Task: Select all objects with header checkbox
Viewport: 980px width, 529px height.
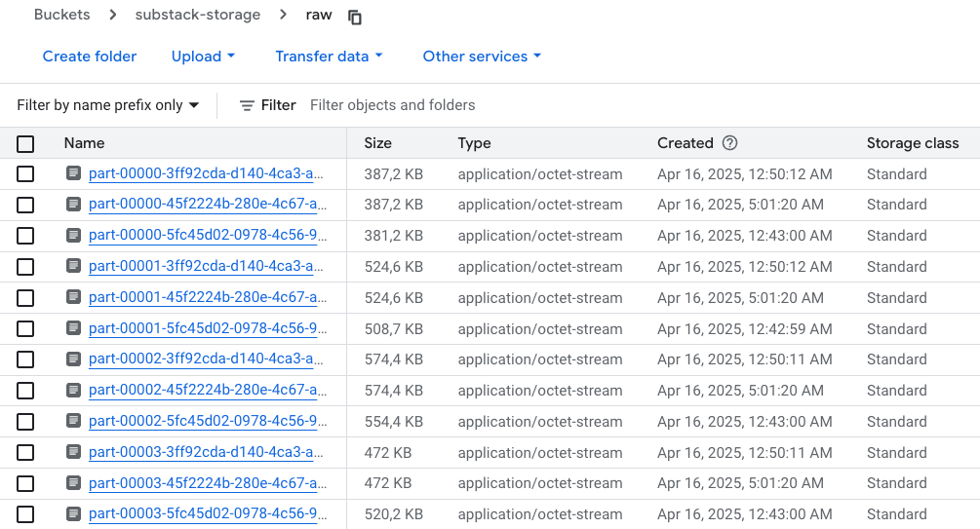Action: 25,144
